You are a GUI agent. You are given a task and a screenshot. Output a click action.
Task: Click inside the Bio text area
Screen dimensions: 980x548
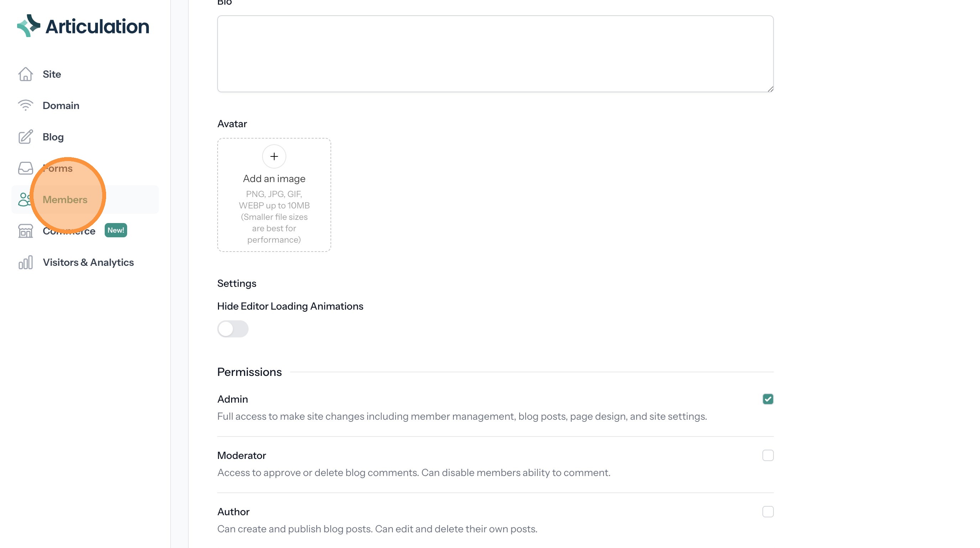coord(495,54)
